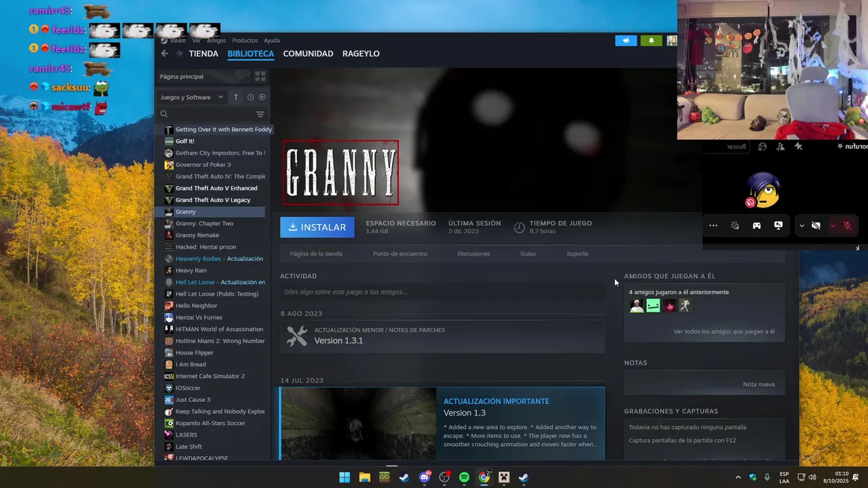
Task: Filter library by ready-to-play icon
Action: click(x=262, y=97)
